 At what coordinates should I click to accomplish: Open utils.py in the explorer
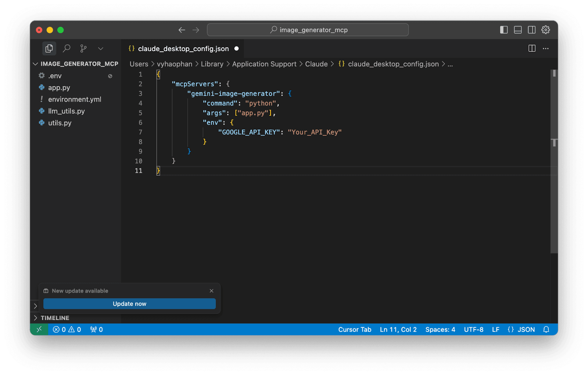point(76,123)
